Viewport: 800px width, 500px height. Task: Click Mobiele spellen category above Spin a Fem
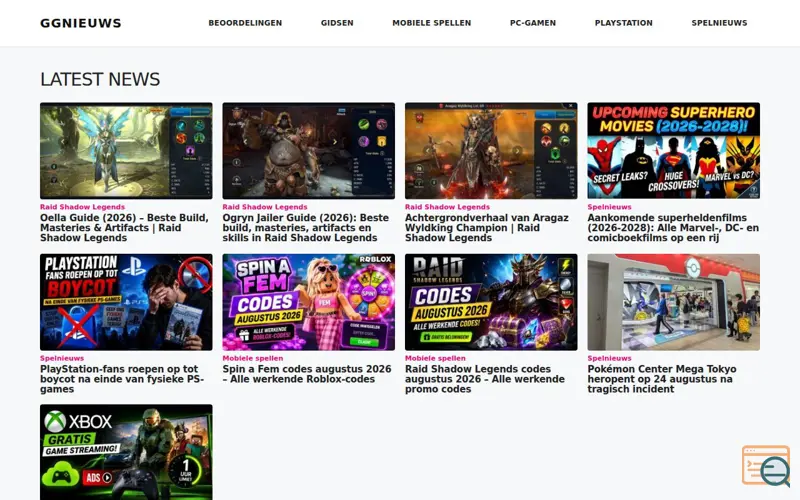click(253, 358)
